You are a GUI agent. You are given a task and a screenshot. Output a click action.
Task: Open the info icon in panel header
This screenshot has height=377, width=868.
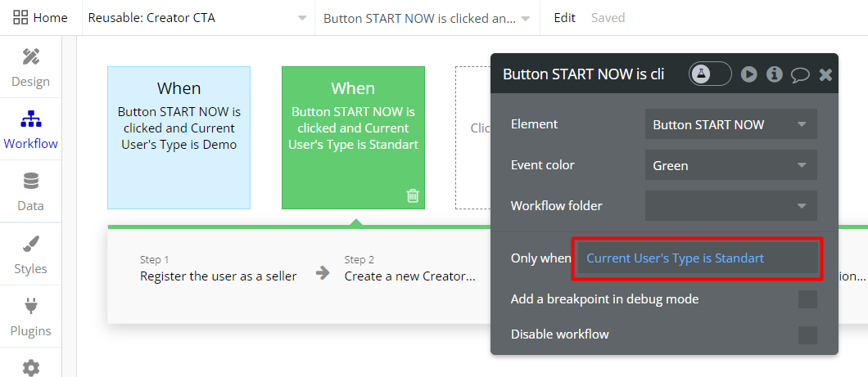(x=774, y=74)
